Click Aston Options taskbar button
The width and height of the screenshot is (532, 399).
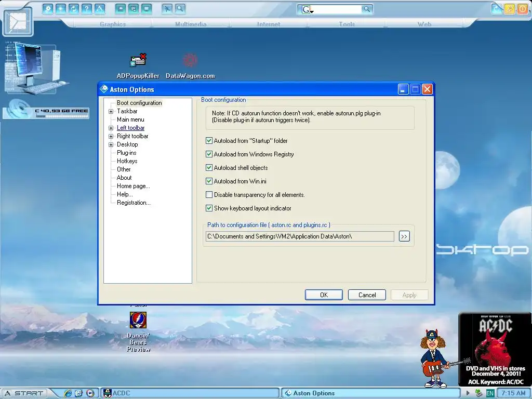point(370,393)
